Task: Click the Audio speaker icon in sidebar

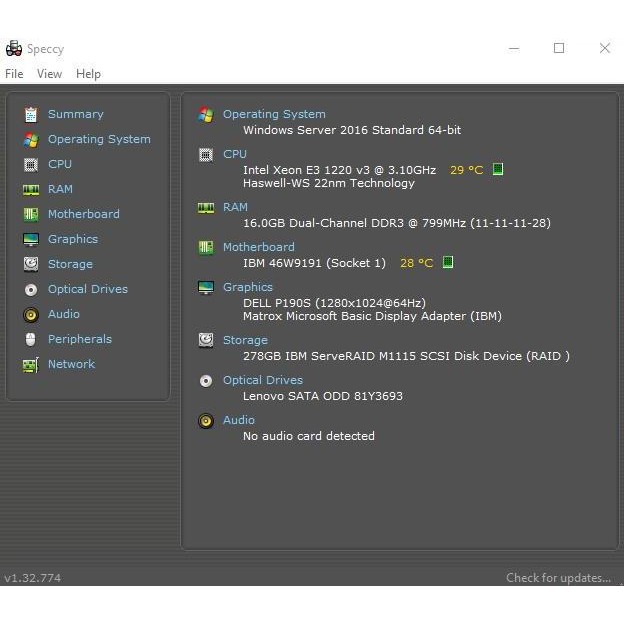Action: click(31, 314)
